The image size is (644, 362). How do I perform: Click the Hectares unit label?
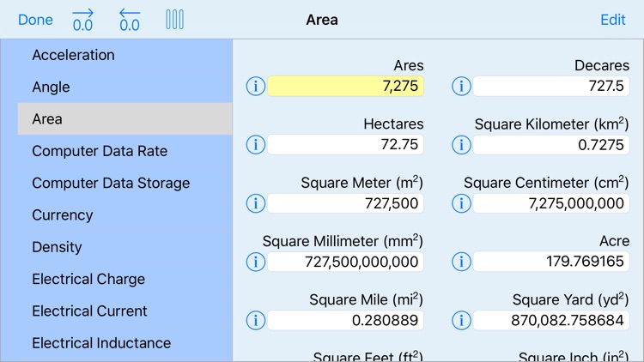coord(393,124)
